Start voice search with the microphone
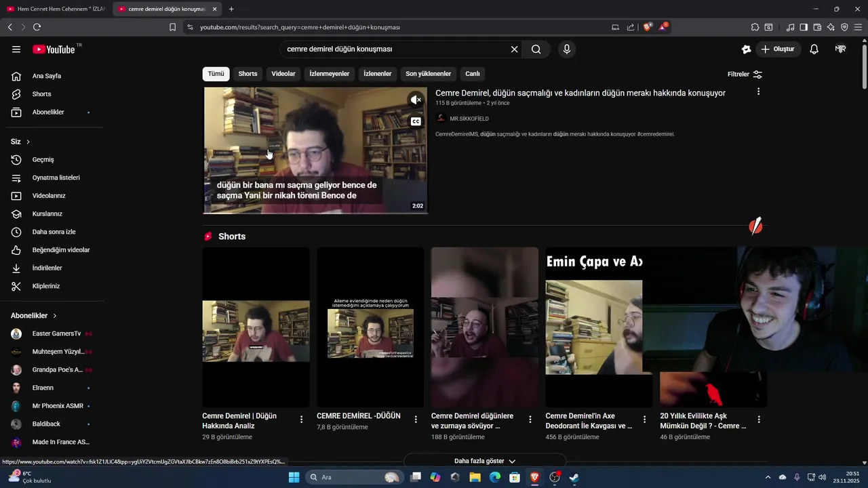Screen dimensions: 868x488 (x=567, y=49)
